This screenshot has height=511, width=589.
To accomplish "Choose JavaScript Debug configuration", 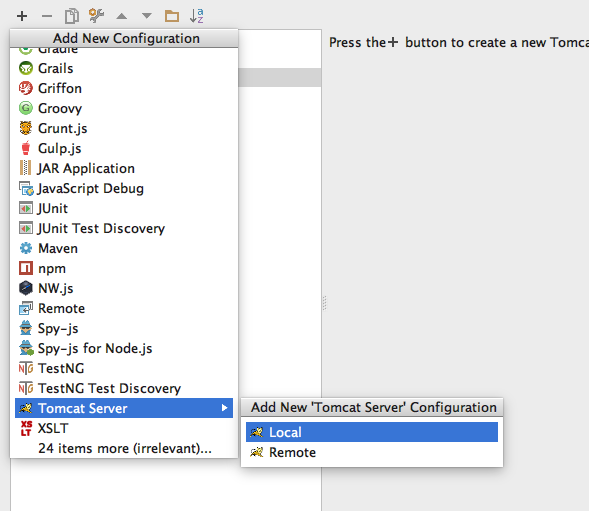I will (124, 188).
